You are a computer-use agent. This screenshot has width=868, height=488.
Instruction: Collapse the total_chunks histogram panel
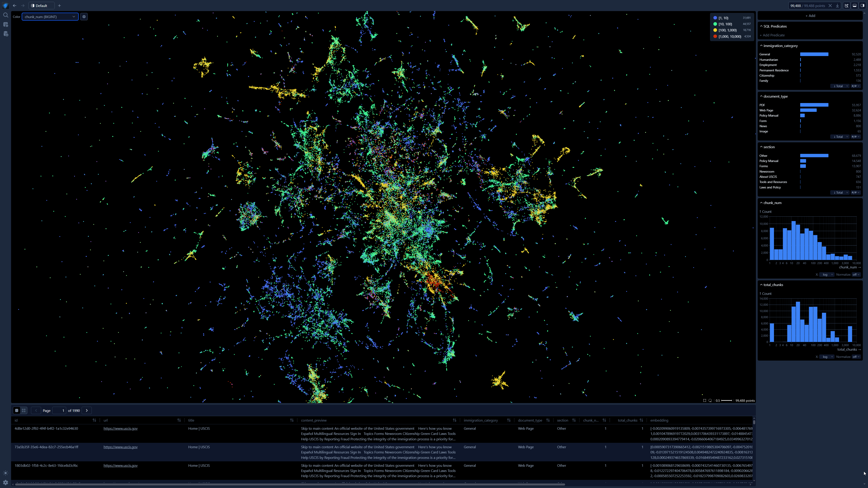(761, 285)
